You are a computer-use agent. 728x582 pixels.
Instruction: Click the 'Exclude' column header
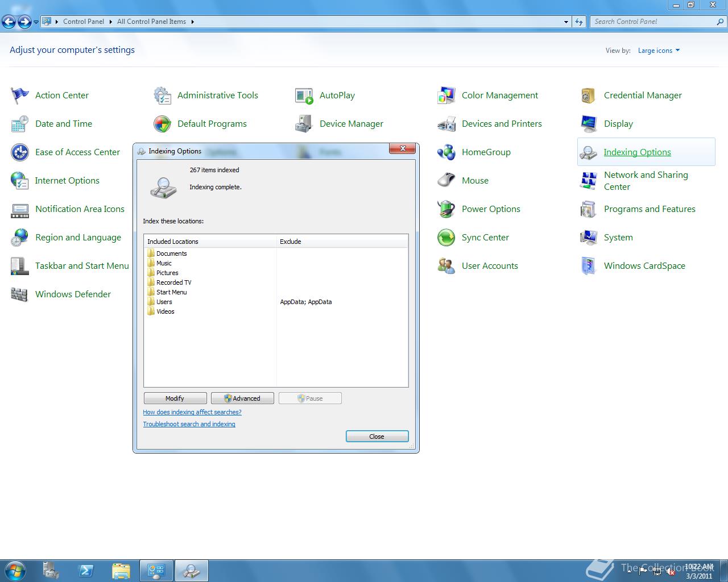(342, 242)
